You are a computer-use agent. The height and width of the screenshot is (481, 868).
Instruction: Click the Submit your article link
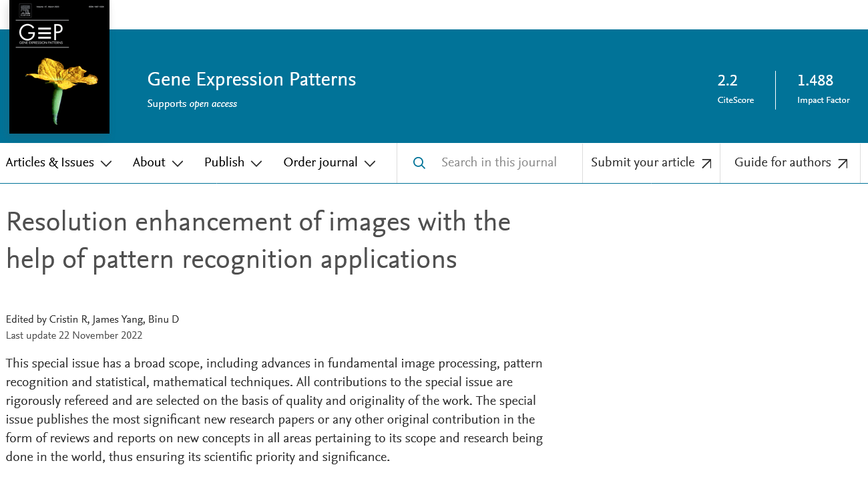(x=642, y=163)
